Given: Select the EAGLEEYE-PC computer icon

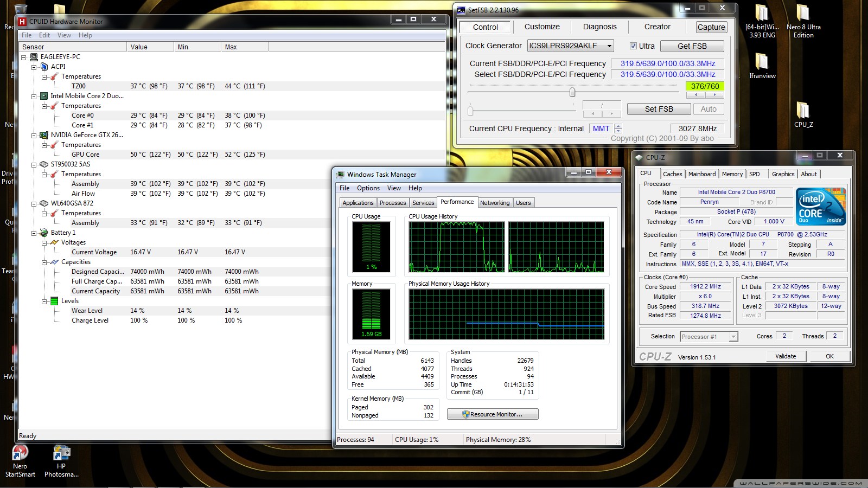Looking at the screenshot, I should (34, 57).
